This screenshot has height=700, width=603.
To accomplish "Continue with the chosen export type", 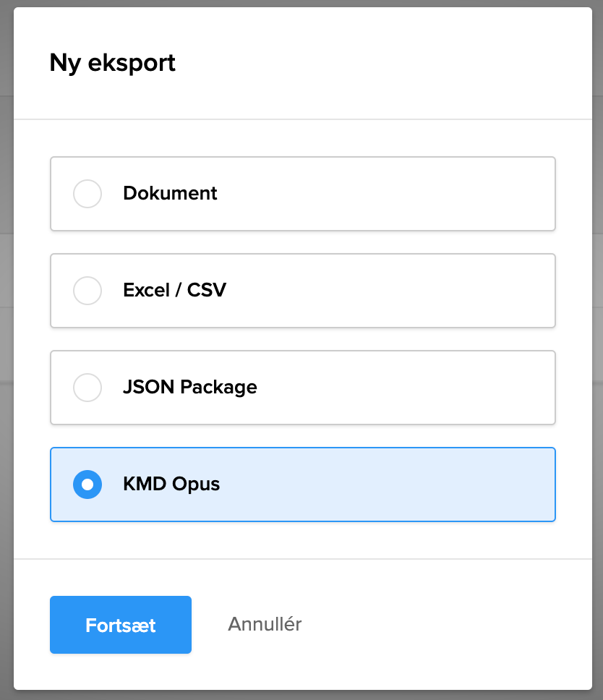I will pos(121,625).
